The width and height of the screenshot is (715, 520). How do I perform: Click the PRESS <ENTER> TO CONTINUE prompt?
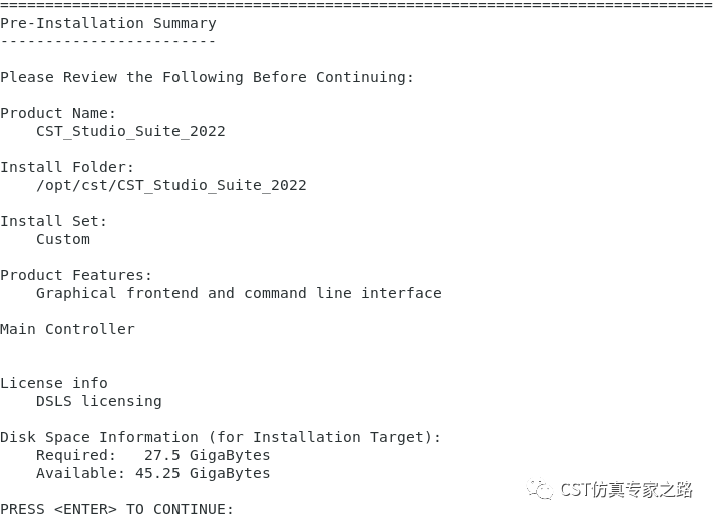pos(117,509)
